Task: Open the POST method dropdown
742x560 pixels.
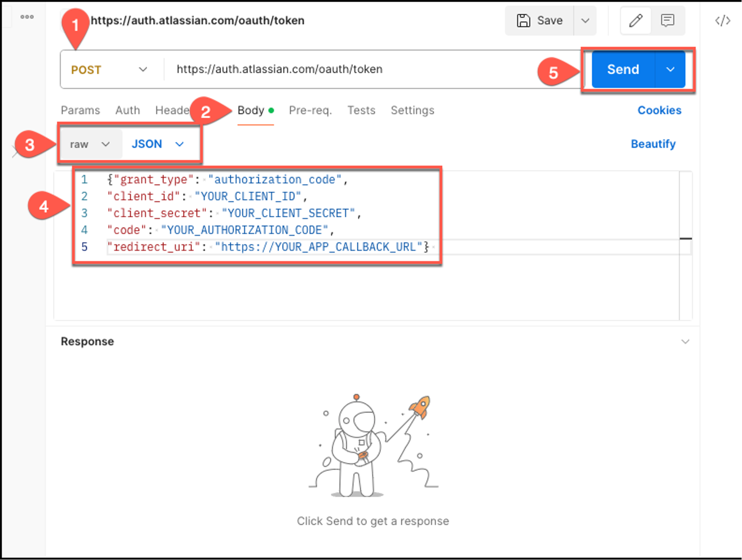Action: tap(109, 69)
